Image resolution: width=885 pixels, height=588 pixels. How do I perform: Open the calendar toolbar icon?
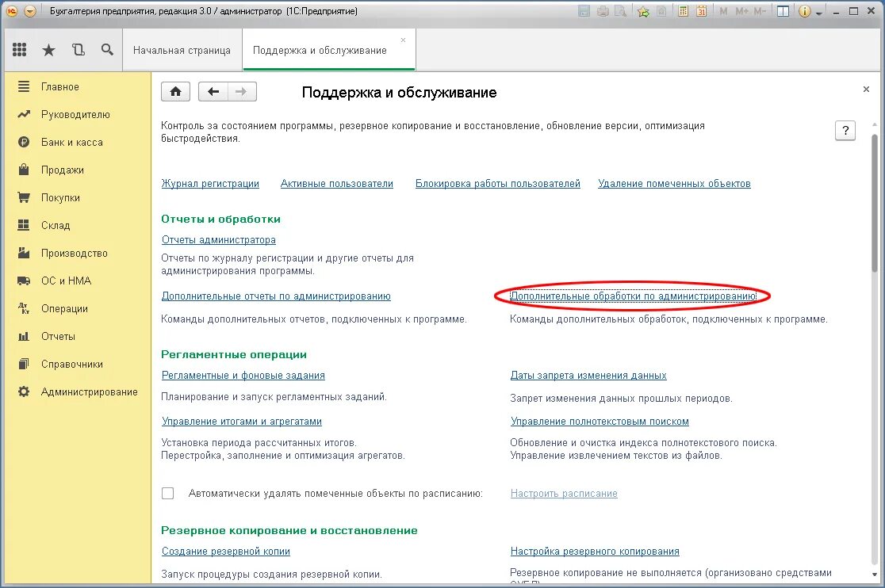tap(701, 10)
